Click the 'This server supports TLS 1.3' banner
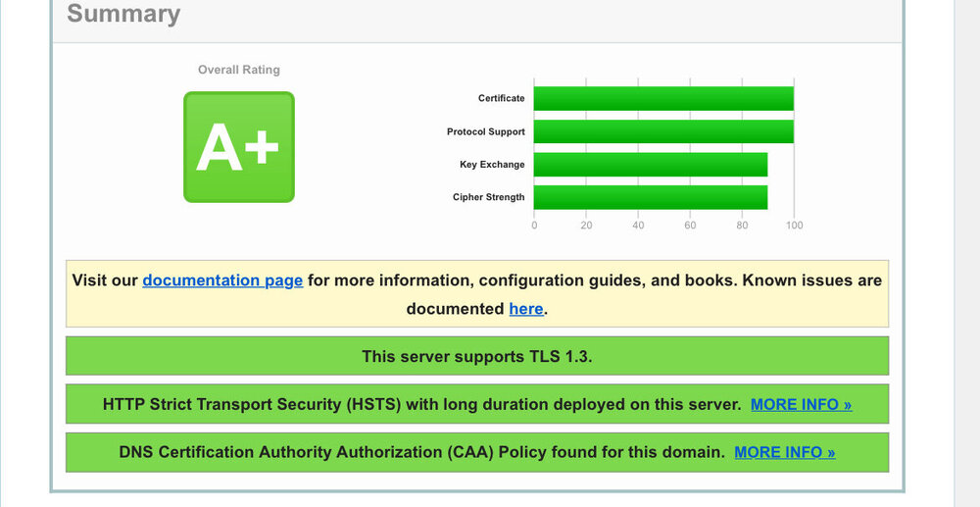Image resolution: width=980 pixels, height=507 pixels. coord(476,356)
